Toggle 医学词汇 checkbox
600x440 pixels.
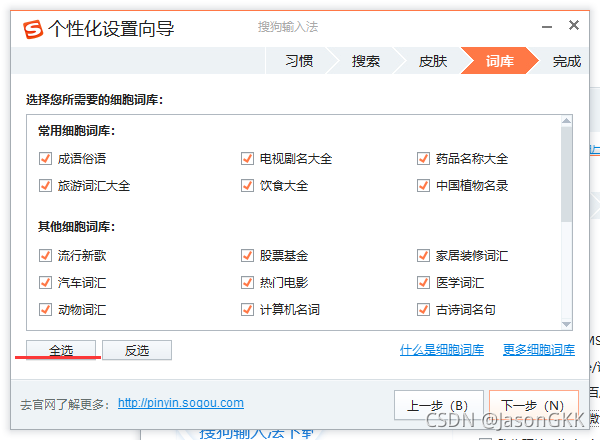[x=423, y=282]
